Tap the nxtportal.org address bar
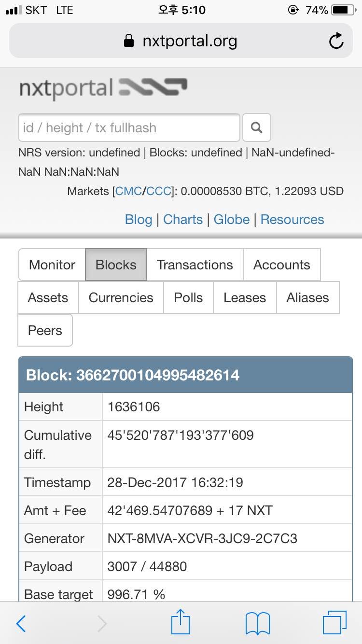The height and width of the screenshot is (644, 362). (189, 42)
